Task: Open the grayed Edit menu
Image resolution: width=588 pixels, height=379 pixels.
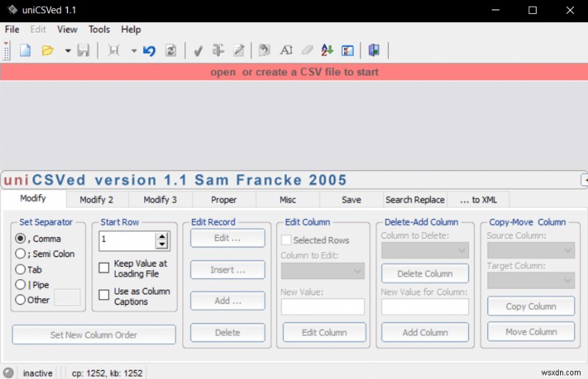Action: [x=38, y=29]
